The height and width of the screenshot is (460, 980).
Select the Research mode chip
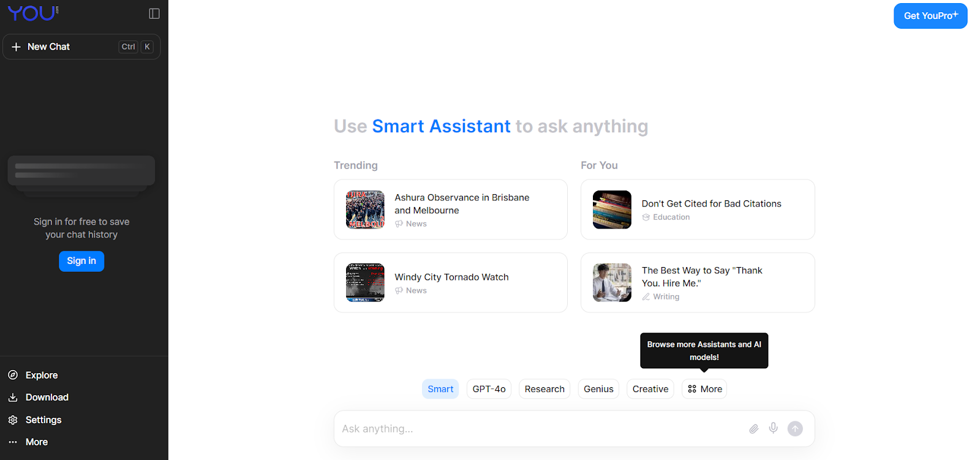tap(545, 389)
